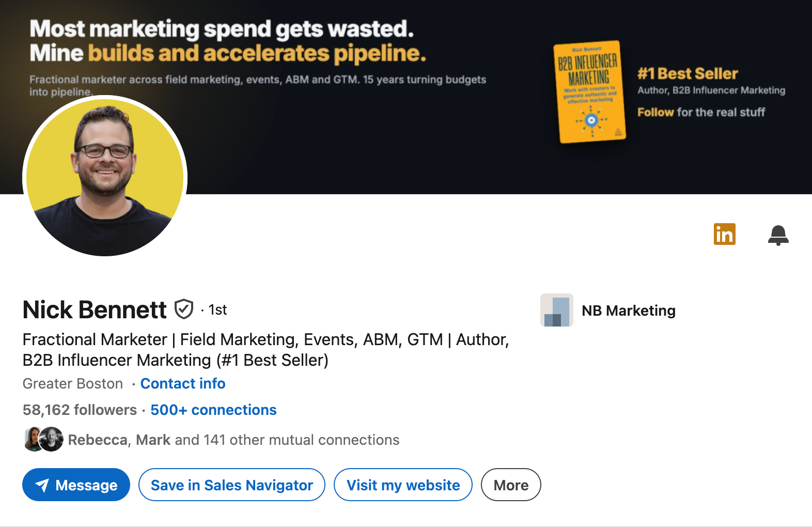Open the 141 other mutual connections list
This screenshot has height=527, width=812.
click(x=233, y=440)
